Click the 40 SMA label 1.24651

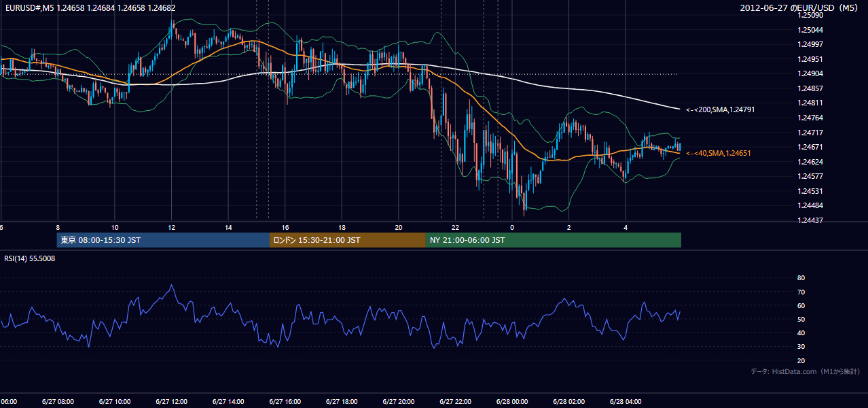(x=719, y=153)
